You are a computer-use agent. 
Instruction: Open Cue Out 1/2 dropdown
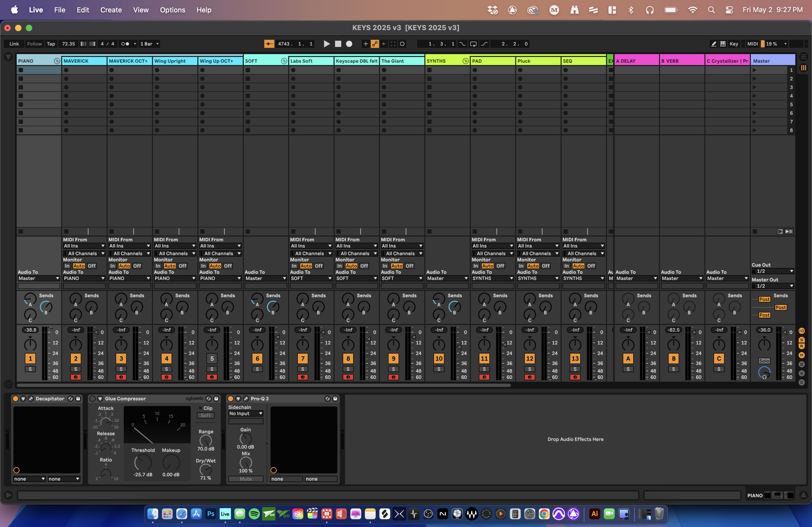[x=773, y=271]
